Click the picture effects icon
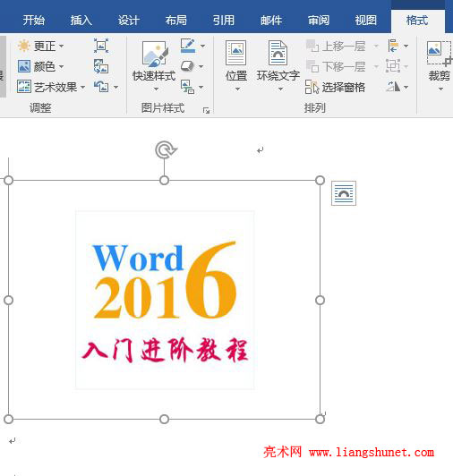Screen dimensions: 453x476 pos(187,66)
